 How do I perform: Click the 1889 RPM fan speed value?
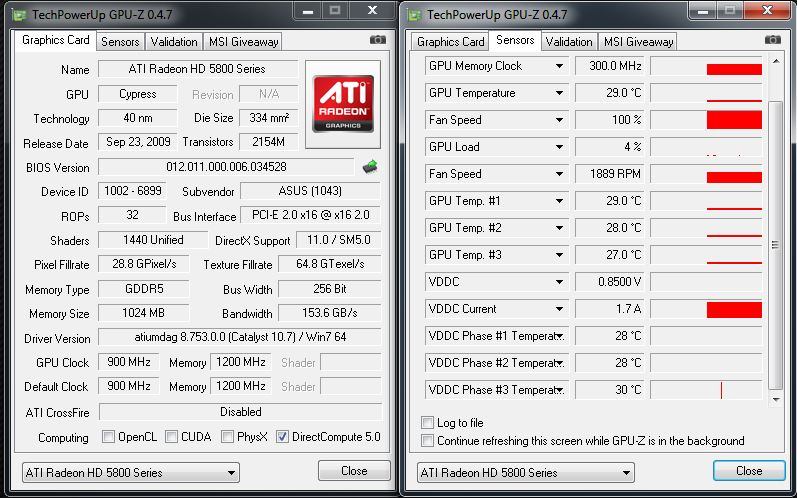pyautogui.click(x=609, y=174)
